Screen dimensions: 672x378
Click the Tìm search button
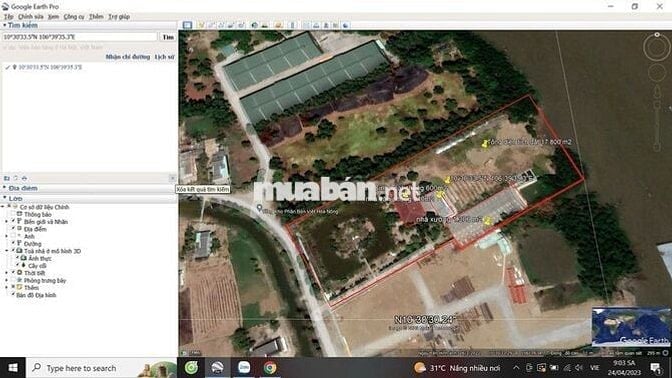(x=168, y=37)
